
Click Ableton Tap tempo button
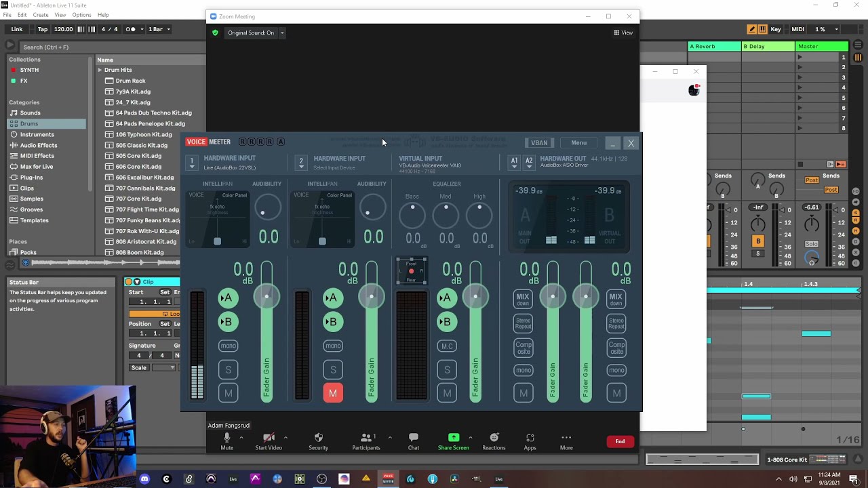[x=43, y=29]
